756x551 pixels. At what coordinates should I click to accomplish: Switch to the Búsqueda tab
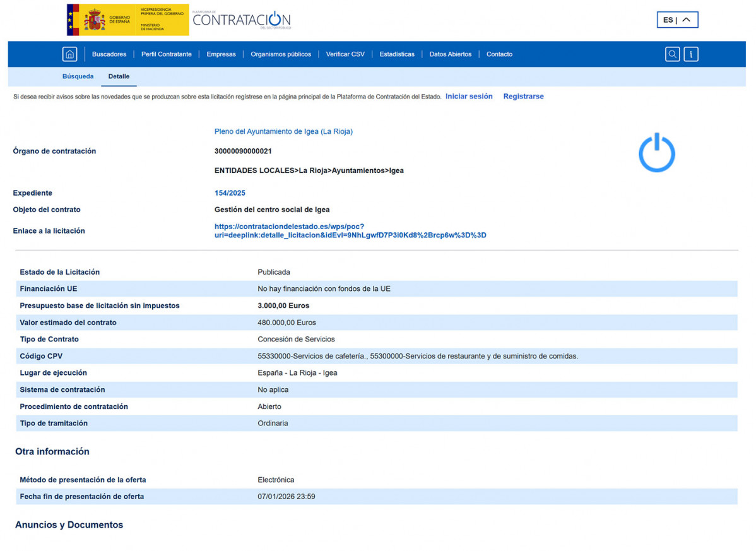(x=78, y=76)
